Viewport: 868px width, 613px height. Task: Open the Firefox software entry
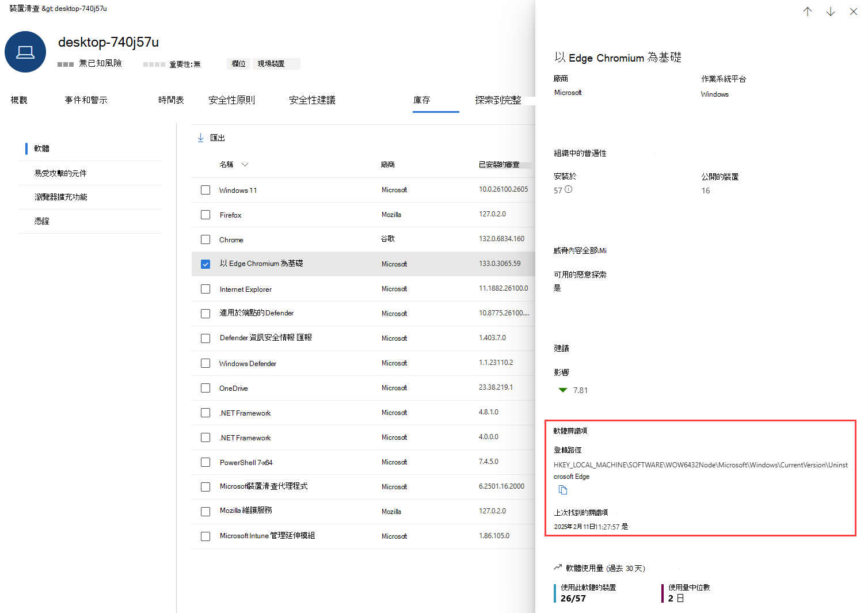click(x=230, y=215)
